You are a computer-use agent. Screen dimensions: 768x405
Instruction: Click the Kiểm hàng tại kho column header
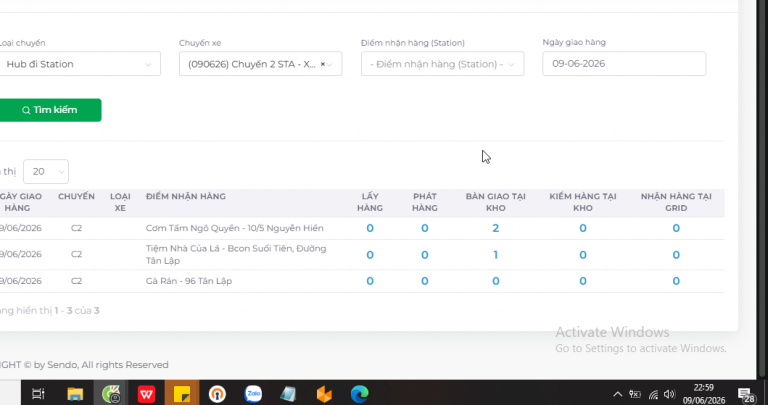(x=583, y=202)
